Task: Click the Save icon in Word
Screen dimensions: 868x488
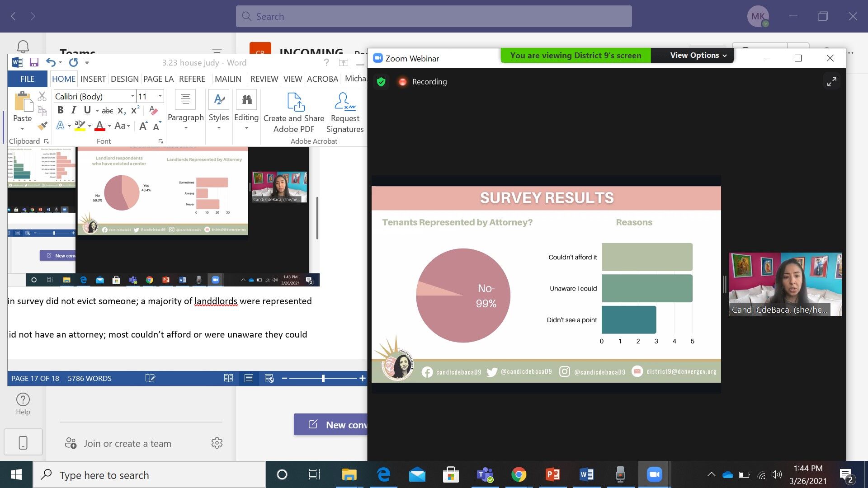Action: click(34, 62)
